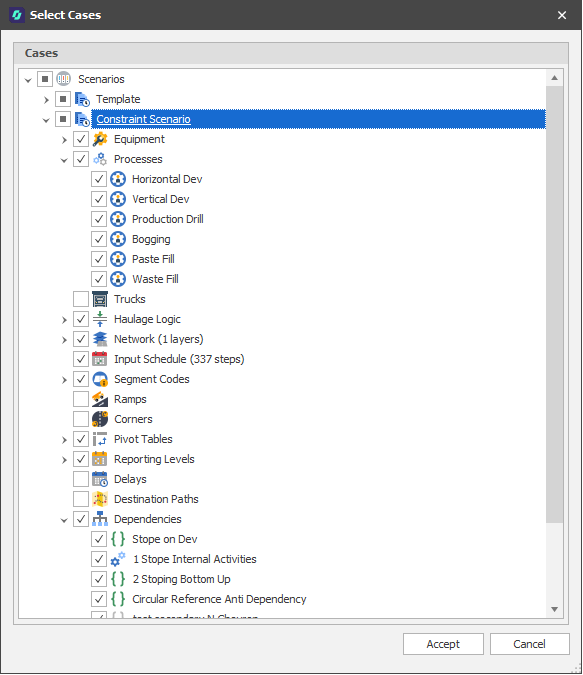Click the Network layers icon
583x675 pixels.
[x=100, y=339]
